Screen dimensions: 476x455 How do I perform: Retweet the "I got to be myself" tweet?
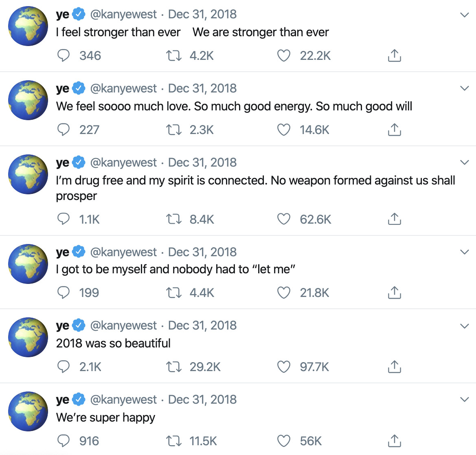pyautogui.click(x=174, y=292)
